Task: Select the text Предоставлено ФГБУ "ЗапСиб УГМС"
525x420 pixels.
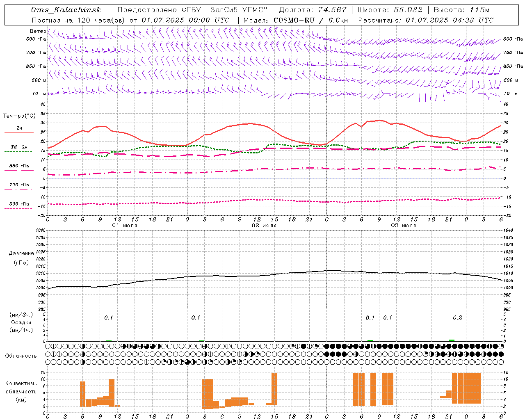Action: (192, 10)
